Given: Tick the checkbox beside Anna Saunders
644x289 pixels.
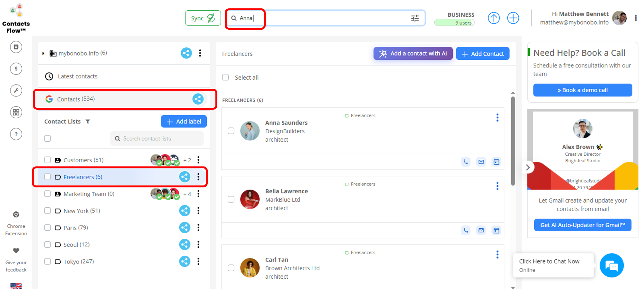Looking at the screenshot, I should tap(231, 131).
